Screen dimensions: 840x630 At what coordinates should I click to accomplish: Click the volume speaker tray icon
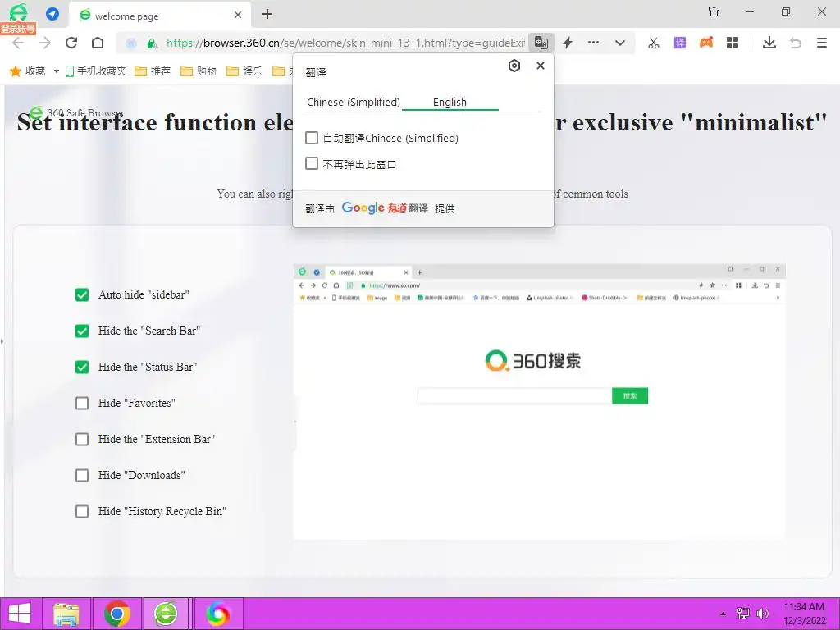pyautogui.click(x=762, y=614)
